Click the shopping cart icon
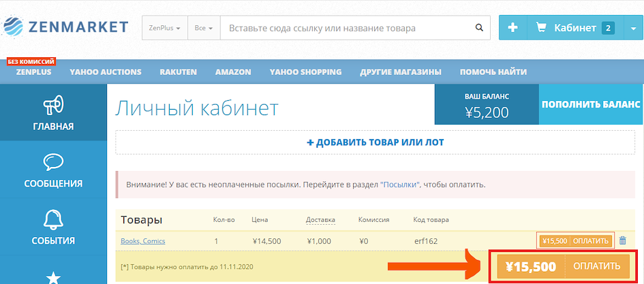The image size is (644, 284). [x=542, y=28]
